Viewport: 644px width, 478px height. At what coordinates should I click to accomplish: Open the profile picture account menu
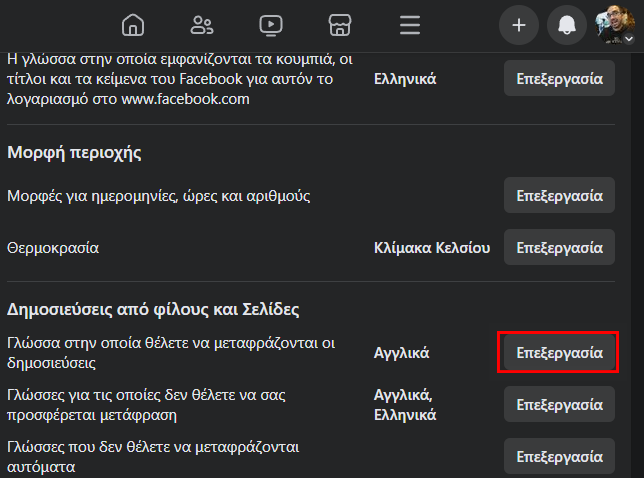pyautogui.click(x=614, y=25)
